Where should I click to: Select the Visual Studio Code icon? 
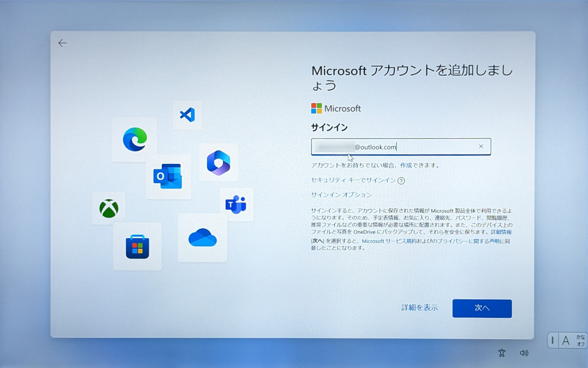pos(188,115)
